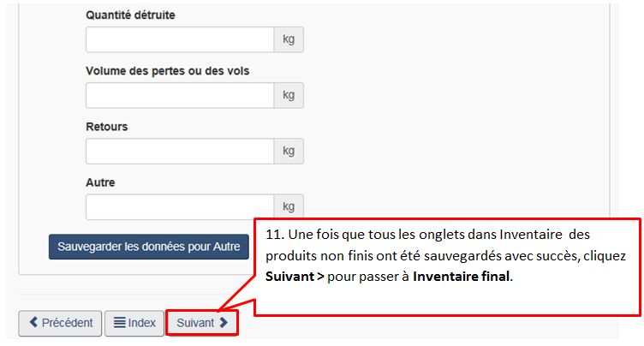Focus the Quantité détruite input field
Screen dimensions: 644x346
[179, 39]
